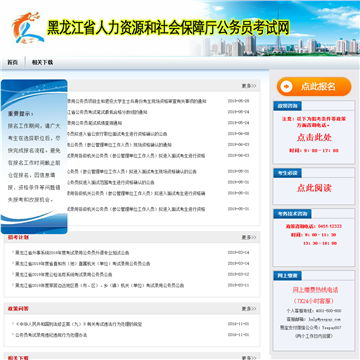Click the 客服邮箱 email address line
The image size is (360, 360).
point(314,319)
